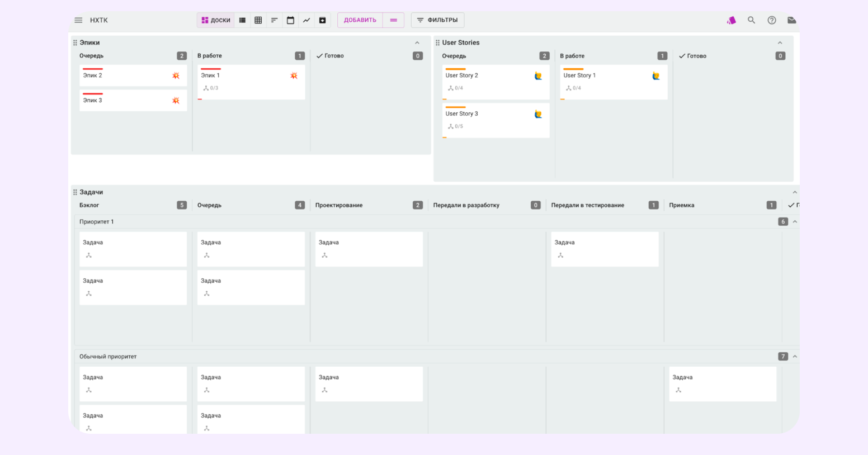Click the Передали в разработку column header
Image resolution: width=868 pixels, height=455 pixels.
pos(466,205)
